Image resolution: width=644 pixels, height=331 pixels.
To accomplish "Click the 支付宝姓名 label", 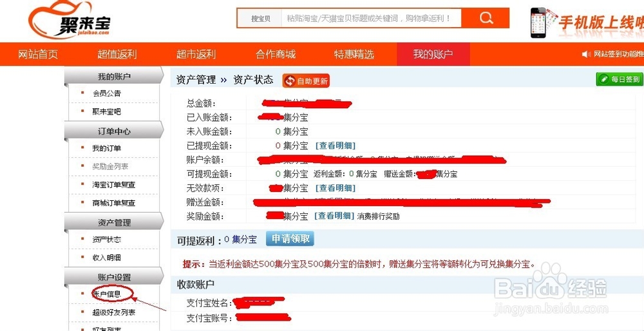I will (x=209, y=303).
